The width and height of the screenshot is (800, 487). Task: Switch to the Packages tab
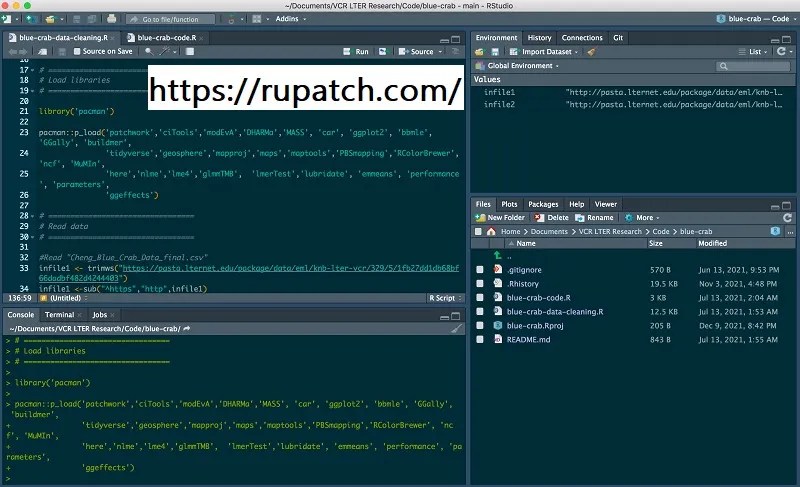click(x=543, y=204)
